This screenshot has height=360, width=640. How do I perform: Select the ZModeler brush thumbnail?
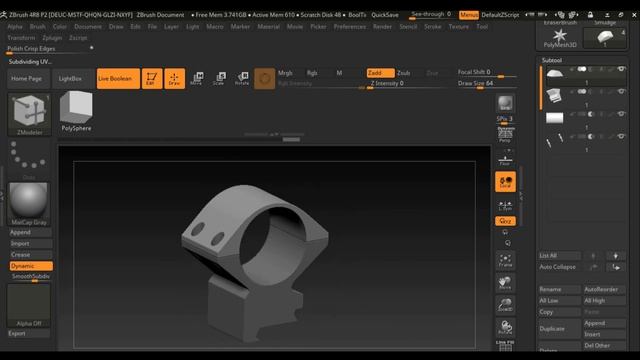pos(29,114)
